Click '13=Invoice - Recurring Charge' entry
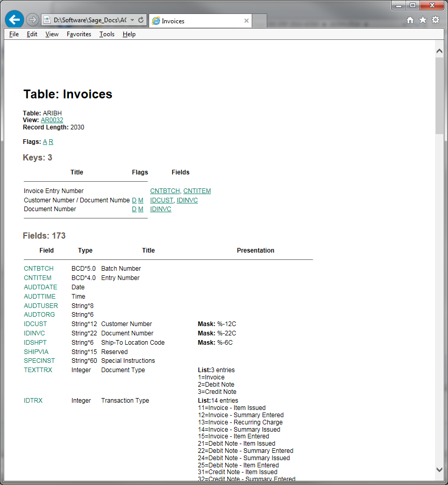Screen dimensions: 448x485 click(240, 422)
